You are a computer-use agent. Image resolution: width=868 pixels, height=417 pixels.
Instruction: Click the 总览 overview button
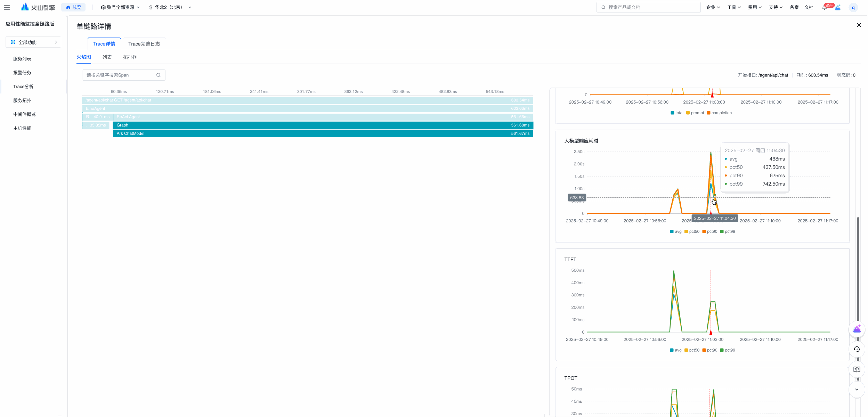(74, 7)
